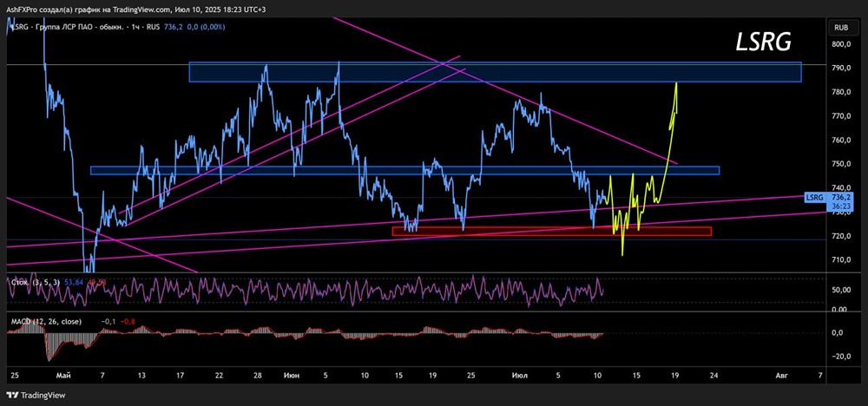Image resolution: width=868 pixels, height=406 pixels.
Task: Click the 780,0 price scale label
Action: pos(841,92)
